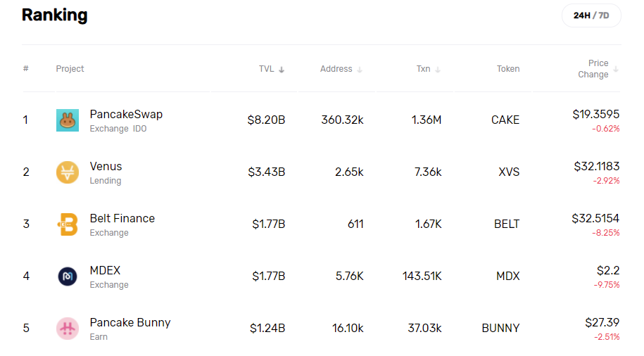Sort by Price Change using the arrow icon
644x356 pixels.
pos(616,70)
